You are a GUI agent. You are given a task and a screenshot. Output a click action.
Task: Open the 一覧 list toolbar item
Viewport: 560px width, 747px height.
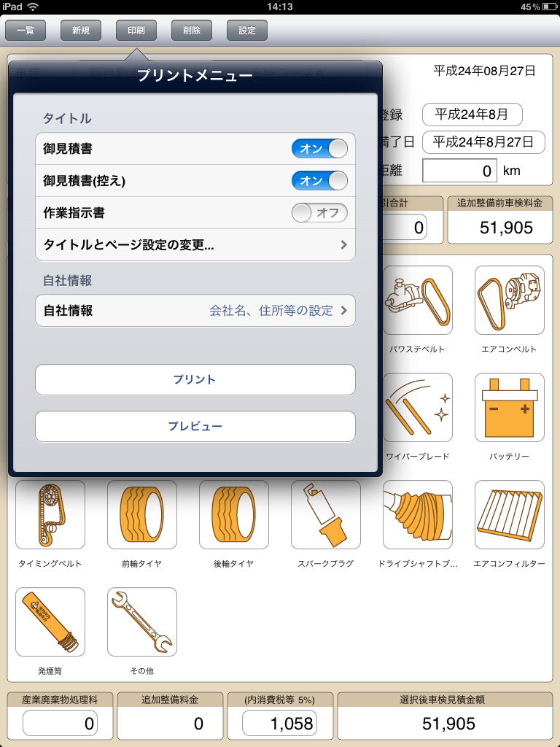[x=26, y=31]
